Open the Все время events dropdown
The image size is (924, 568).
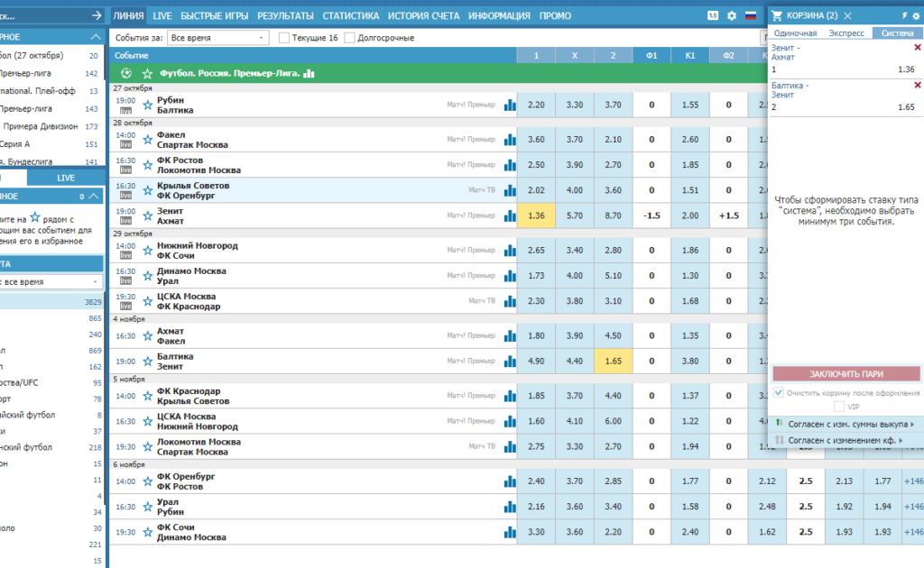click(x=218, y=38)
